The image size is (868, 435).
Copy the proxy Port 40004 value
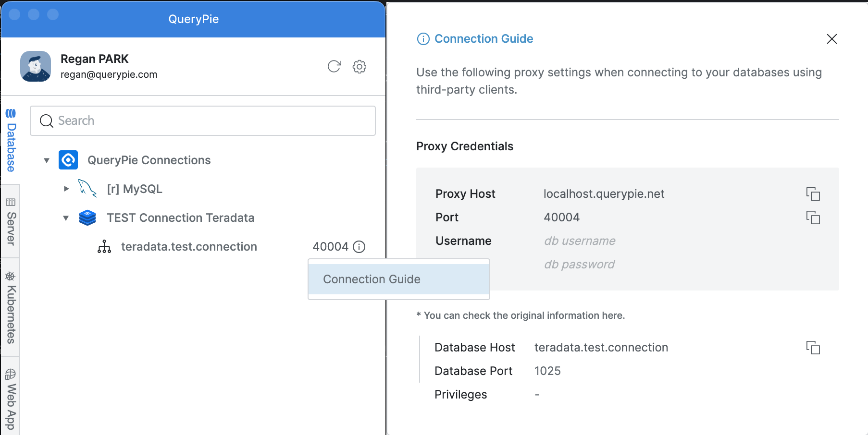[813, 217]
